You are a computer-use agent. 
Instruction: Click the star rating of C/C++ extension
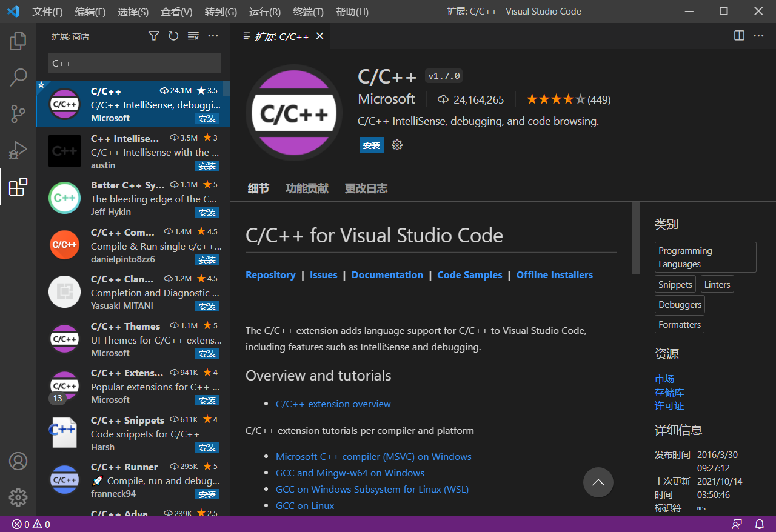tap(556, 99)
